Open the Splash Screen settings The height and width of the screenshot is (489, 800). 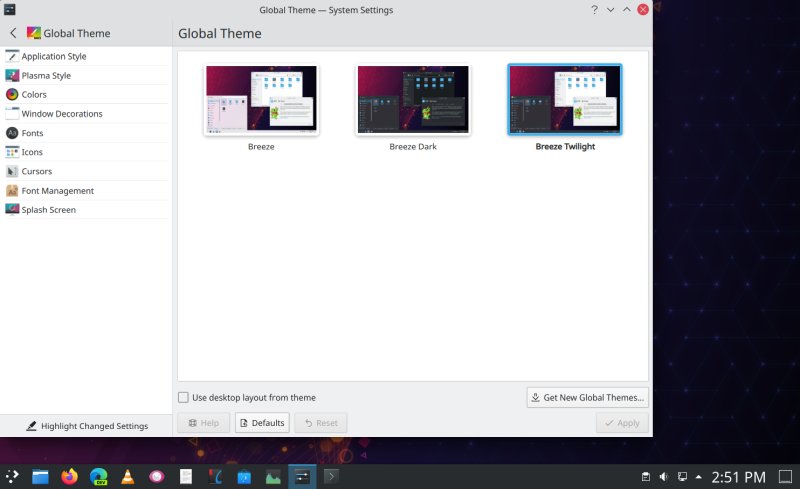pyautogui.click(x=48, y=210)
